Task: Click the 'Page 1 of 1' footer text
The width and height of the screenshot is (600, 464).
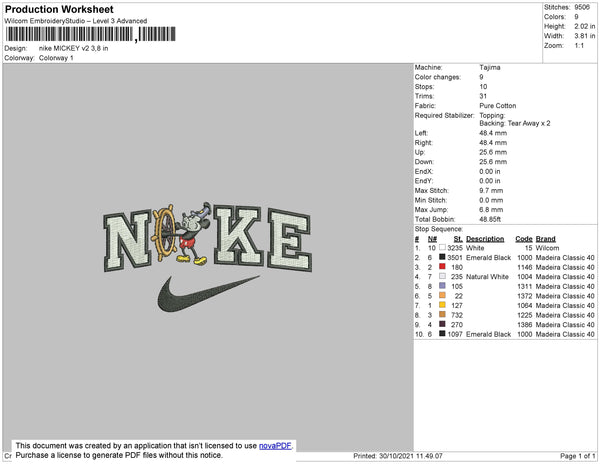Action: coord(577,456)
